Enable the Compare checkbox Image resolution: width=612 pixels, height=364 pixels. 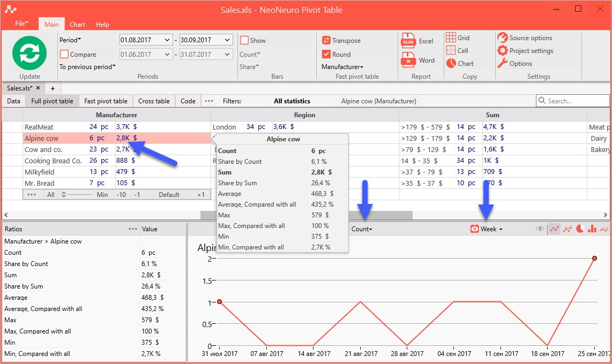(64, 54)
